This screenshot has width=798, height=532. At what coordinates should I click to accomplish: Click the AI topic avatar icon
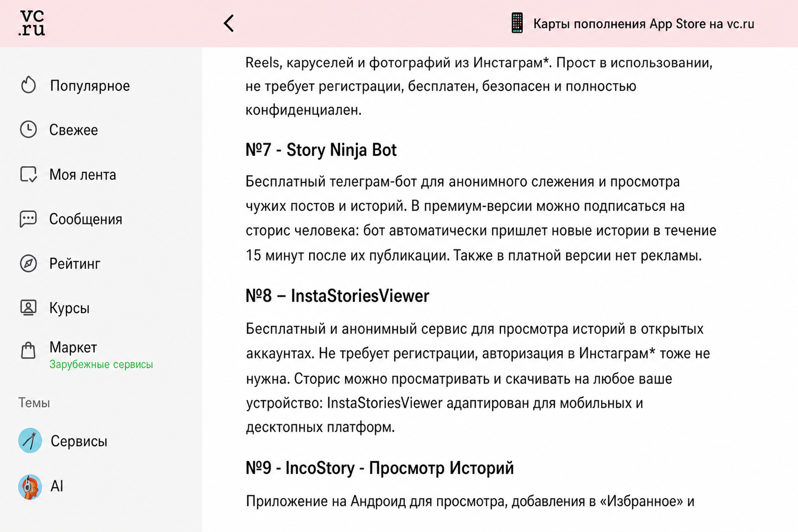pyautogui.click(x=30, y=487)
